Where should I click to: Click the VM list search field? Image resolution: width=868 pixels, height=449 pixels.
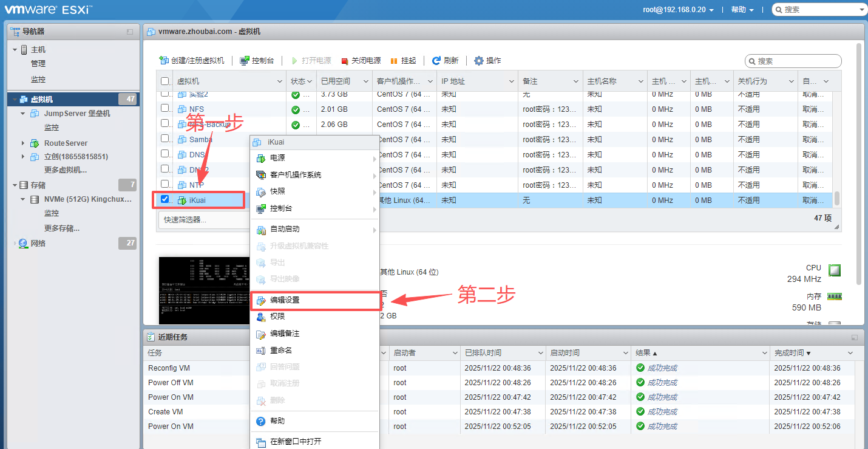coord(796,61)
